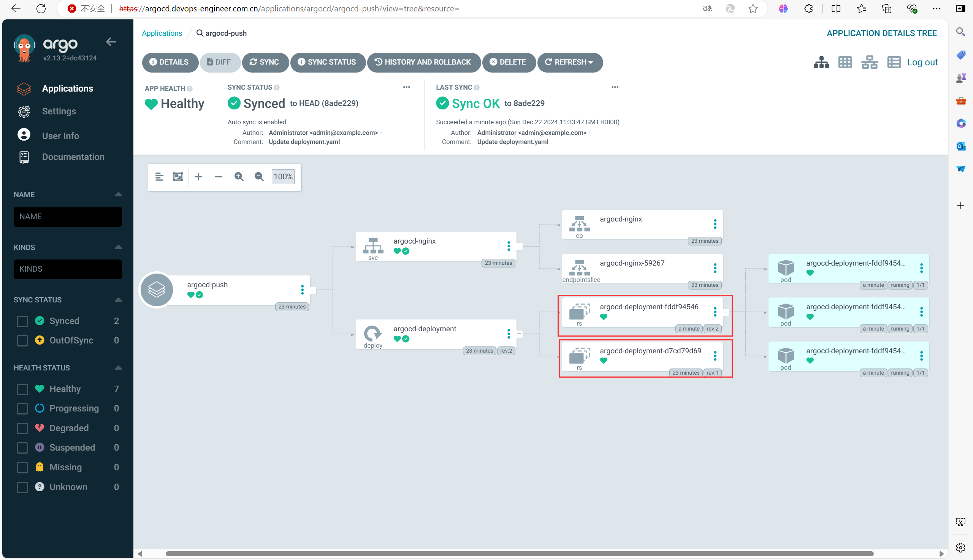Open argocd-deployment-fddf94546 rs menu dots

click(x=715, y=312)
